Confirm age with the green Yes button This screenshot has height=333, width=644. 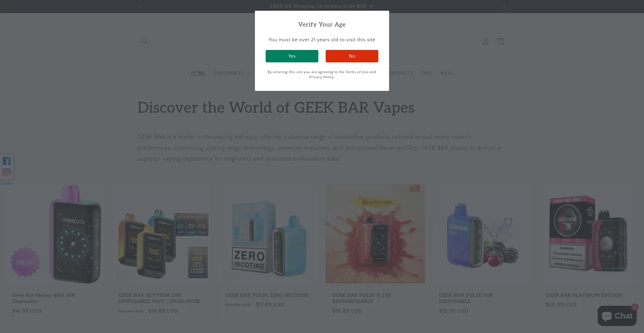pos(292,56)
